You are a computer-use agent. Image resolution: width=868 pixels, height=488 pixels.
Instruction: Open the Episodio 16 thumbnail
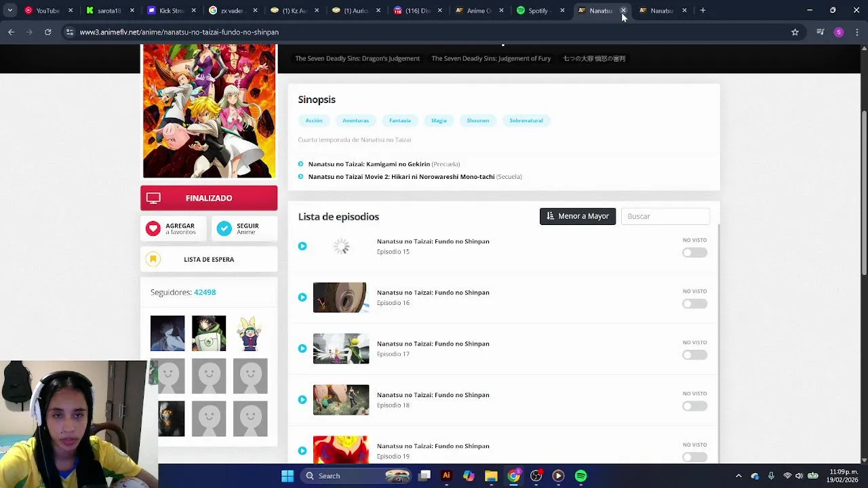click(341, 298)
